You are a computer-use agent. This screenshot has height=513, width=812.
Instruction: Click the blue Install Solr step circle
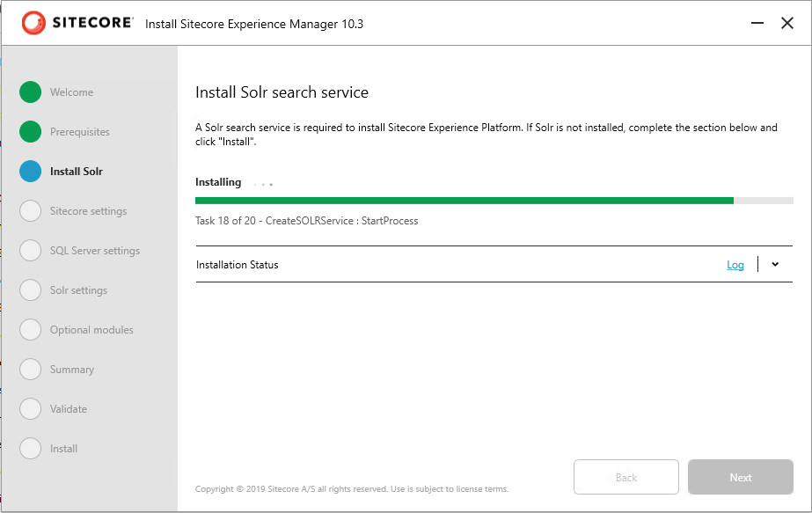point(31,172)
